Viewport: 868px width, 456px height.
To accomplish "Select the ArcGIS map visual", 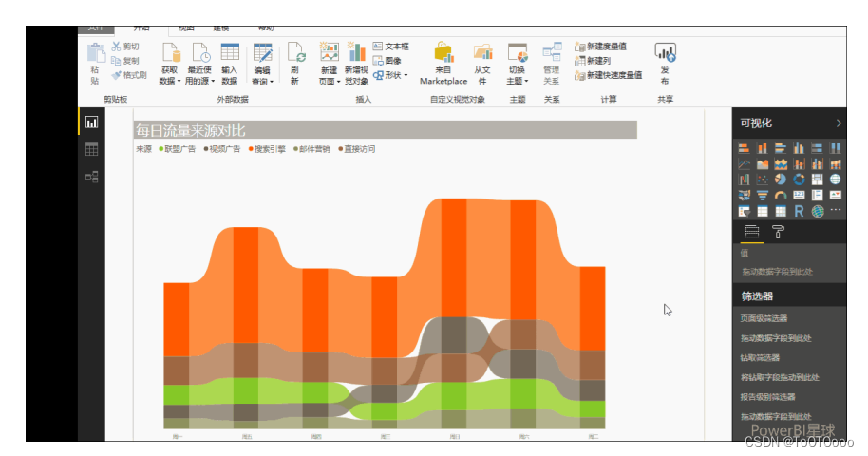I will (817, 211).
